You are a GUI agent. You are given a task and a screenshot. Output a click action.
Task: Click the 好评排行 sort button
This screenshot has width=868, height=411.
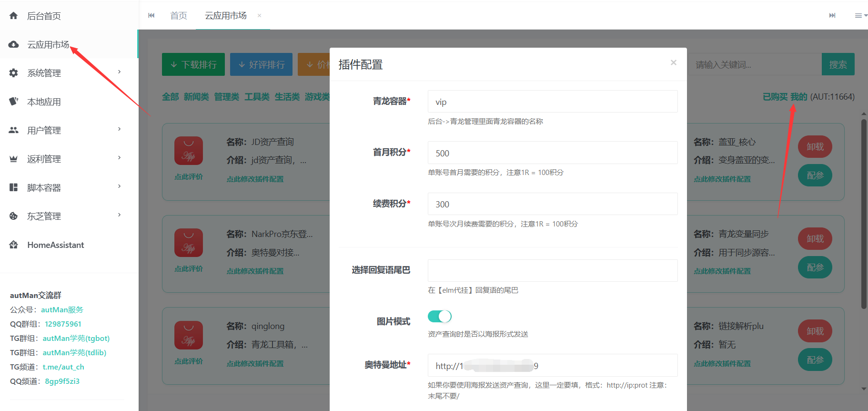(261, 64)
